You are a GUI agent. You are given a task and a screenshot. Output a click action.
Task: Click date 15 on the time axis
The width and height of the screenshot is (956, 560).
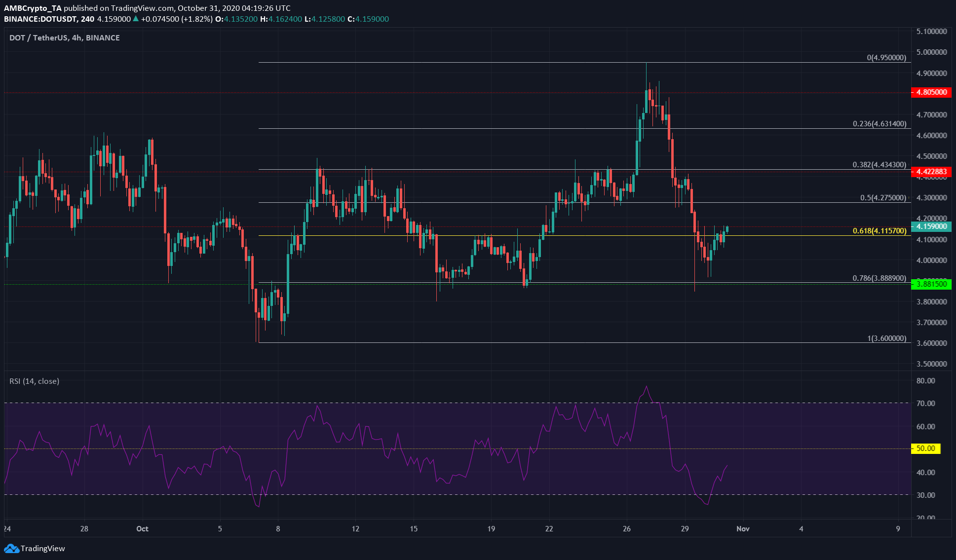click(x=414, y=529)
